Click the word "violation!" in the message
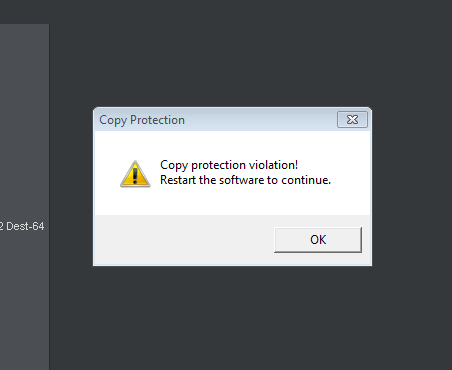452x370 pixels. (274, 165)
